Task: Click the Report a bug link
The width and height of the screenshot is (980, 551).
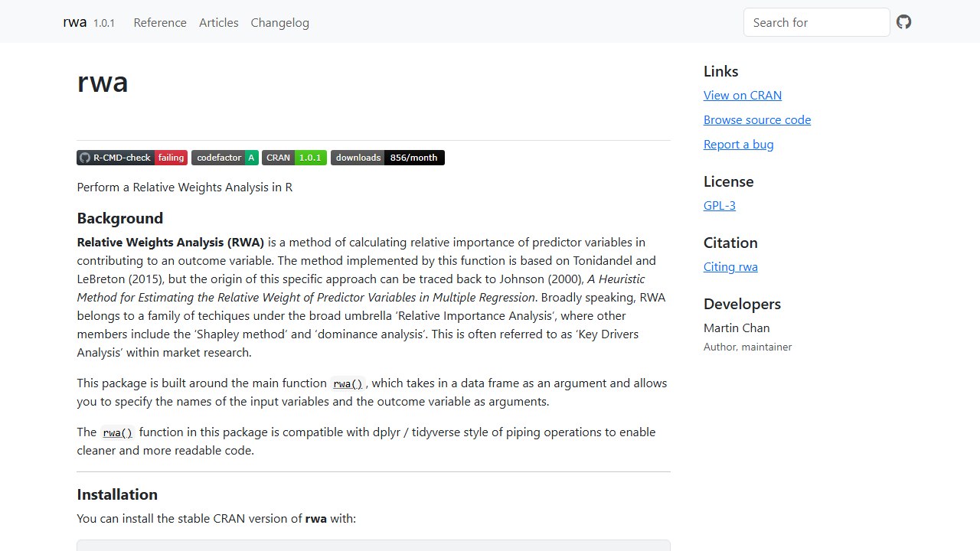Action: 739,144
